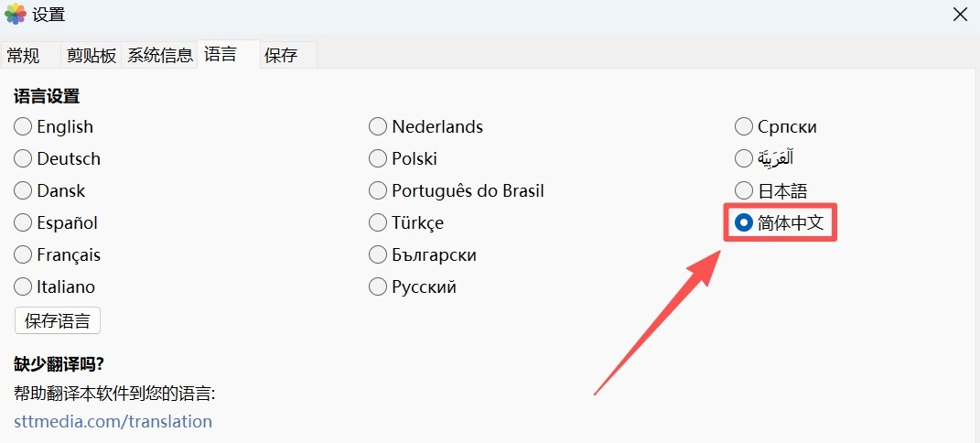Select the 简体中文 radio button
The image size is (980, 443).
tap(744, 222)
